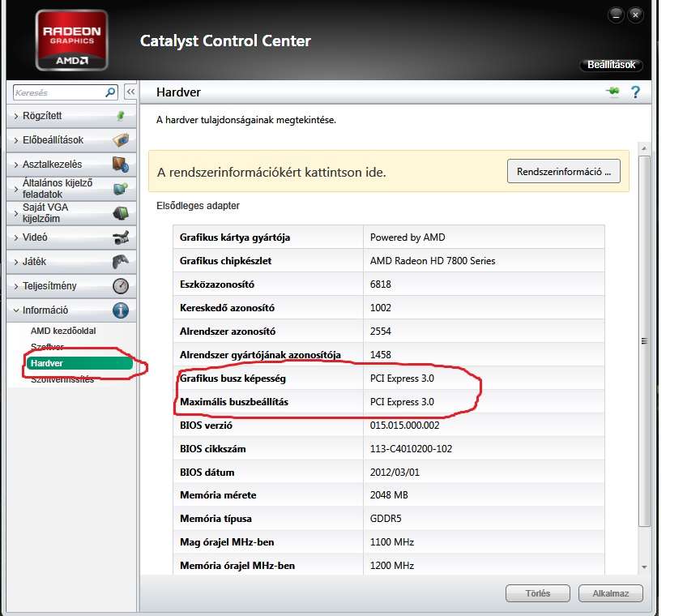The height and width of the screenshot is (616, 700).
Task: Click the Saját VGA kijelzőim monitor icon
Action: (x=121, y=213)
